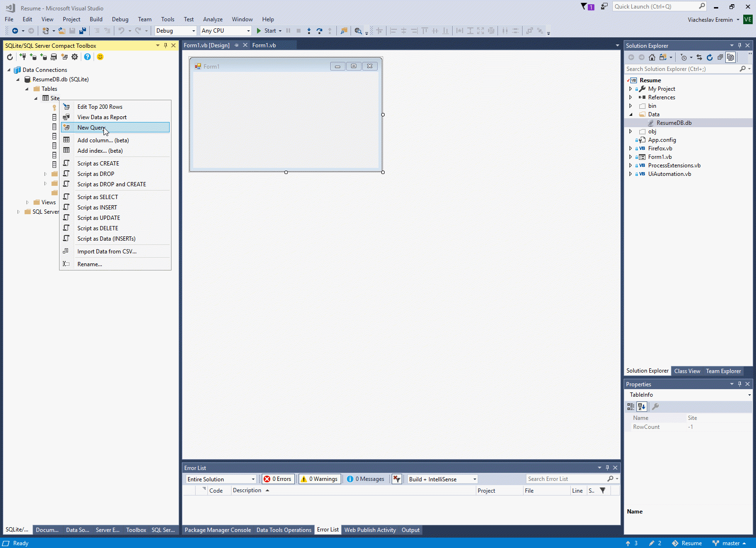The height and width of the screenshot is (548, 756).
Task: Click the Resume repository in status bar
Action: 687,543
